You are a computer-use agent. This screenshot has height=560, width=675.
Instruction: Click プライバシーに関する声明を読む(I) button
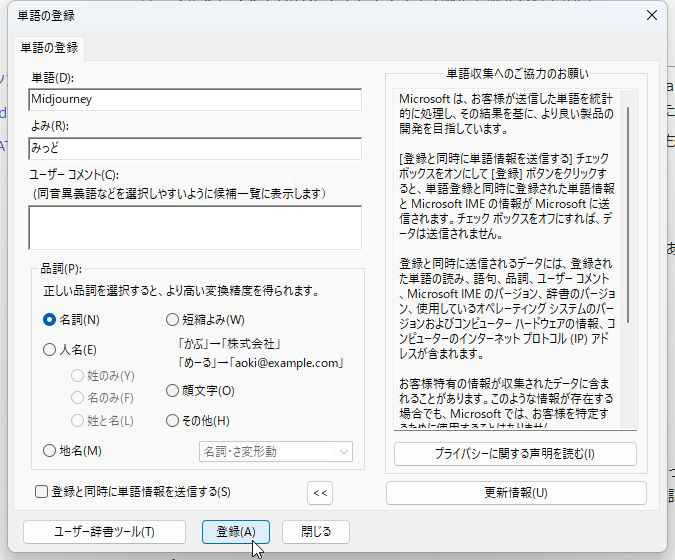(515, 454)
